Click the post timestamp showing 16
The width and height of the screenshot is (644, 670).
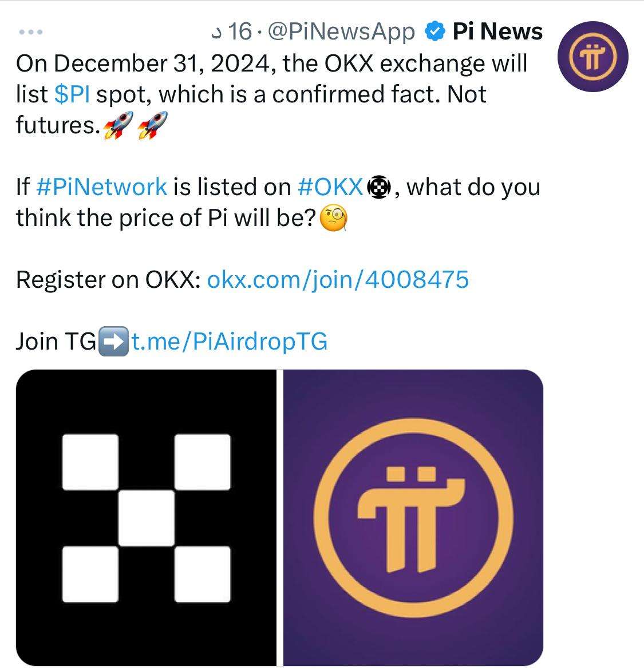232,32
